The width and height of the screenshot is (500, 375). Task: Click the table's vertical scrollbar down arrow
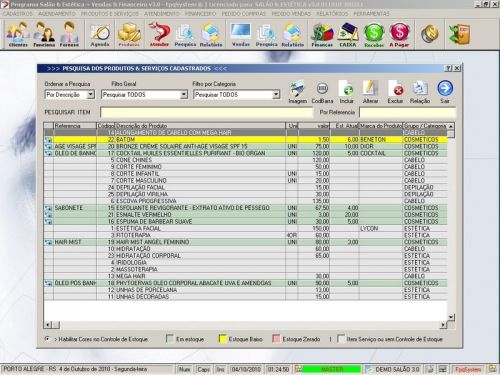[451, 317]
